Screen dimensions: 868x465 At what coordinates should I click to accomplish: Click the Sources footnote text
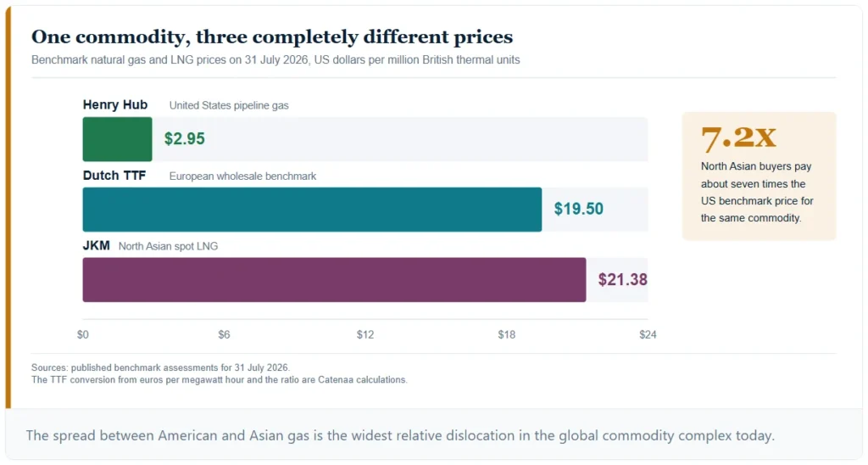220,373
